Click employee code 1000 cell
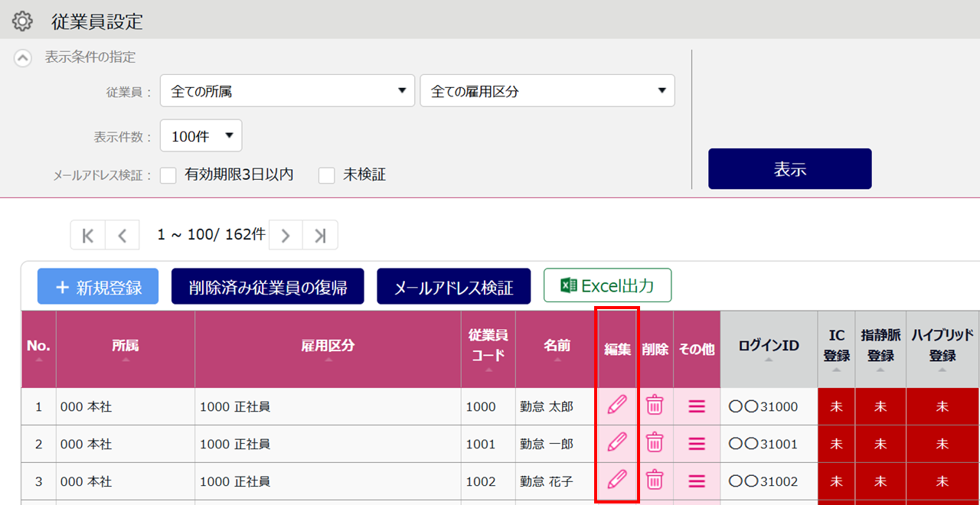980x505 pixels. [488, 406]
